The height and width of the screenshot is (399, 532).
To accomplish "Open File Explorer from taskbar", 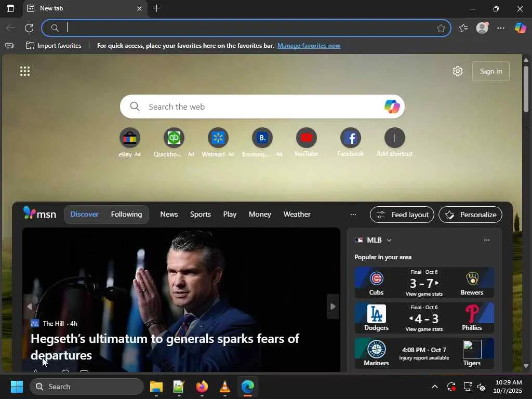I will pos(156,387).
